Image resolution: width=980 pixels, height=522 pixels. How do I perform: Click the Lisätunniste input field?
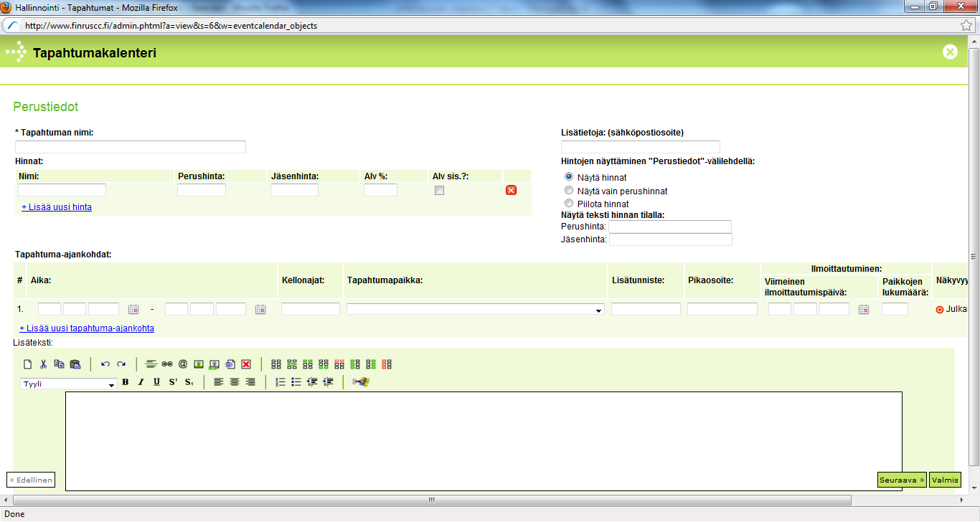tap(646, 309)
